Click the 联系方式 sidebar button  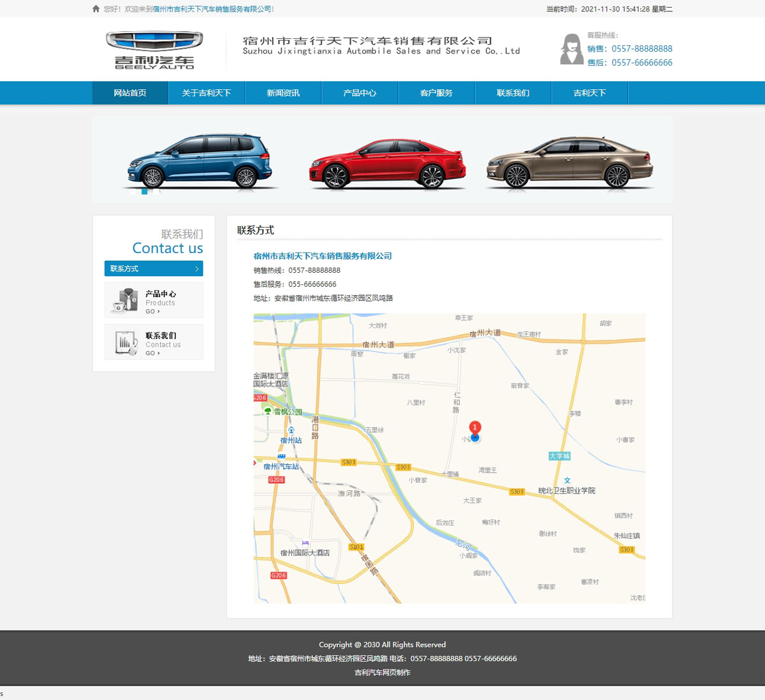pos(154,269)
